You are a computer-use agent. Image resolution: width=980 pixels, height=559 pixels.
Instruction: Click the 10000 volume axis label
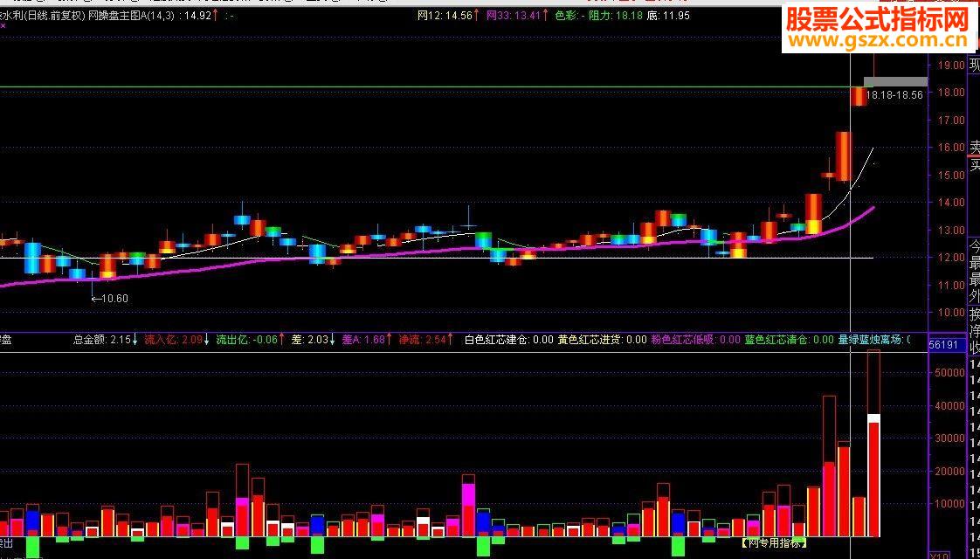[x=949, y=504]
